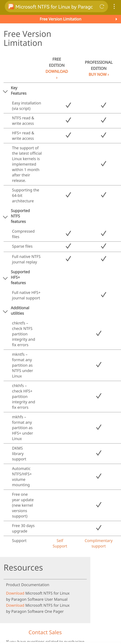Click the Professional checkmark for DKMS library support
Viewport: 121px width, 644px height.
tap(99, 453)
